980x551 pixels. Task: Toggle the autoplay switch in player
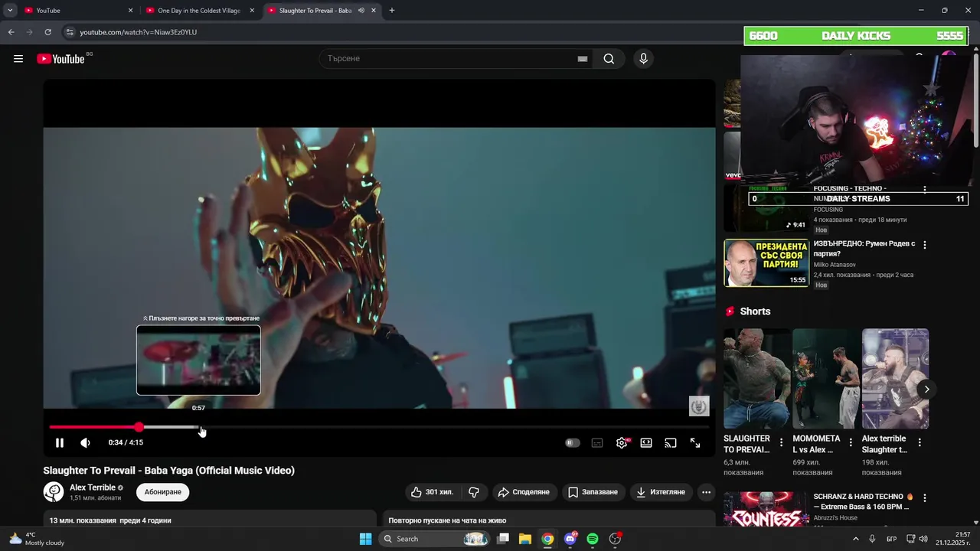click(573, 442)
